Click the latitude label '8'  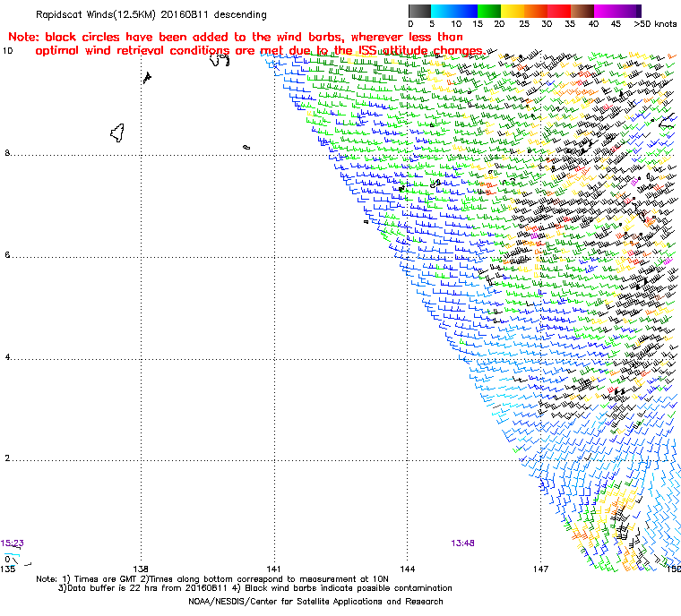[7, 153]
